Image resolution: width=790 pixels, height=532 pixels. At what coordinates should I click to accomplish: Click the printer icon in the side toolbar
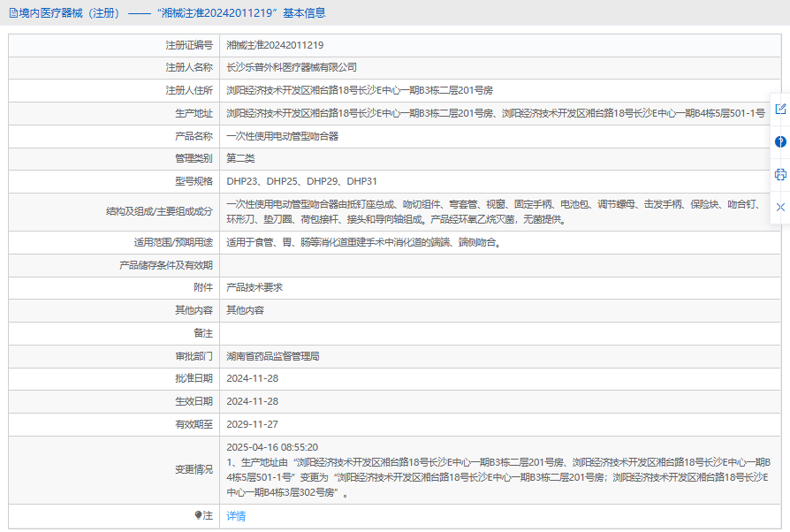(780, 174)
